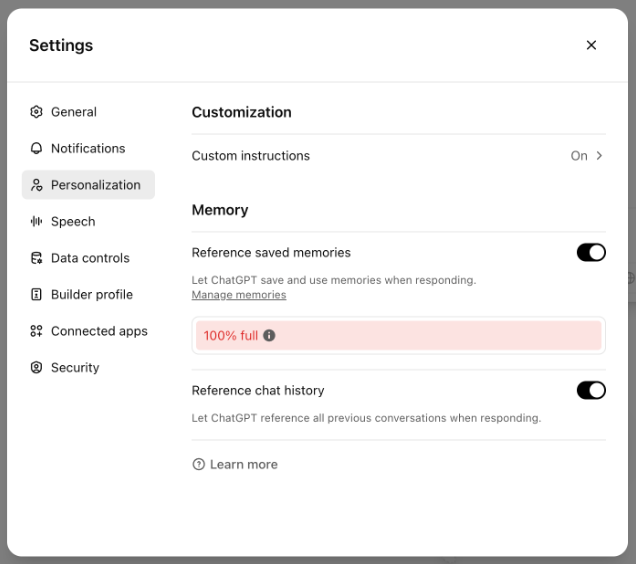The image size is (636, 564).
Task: Click the Builder profile badge icon
Action: tap(36, 295)
